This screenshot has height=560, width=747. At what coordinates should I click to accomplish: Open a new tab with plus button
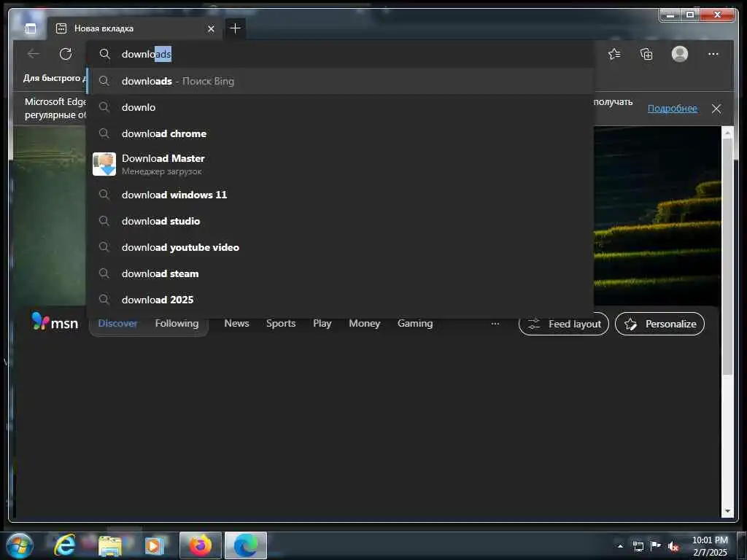(x=236, y=28)
